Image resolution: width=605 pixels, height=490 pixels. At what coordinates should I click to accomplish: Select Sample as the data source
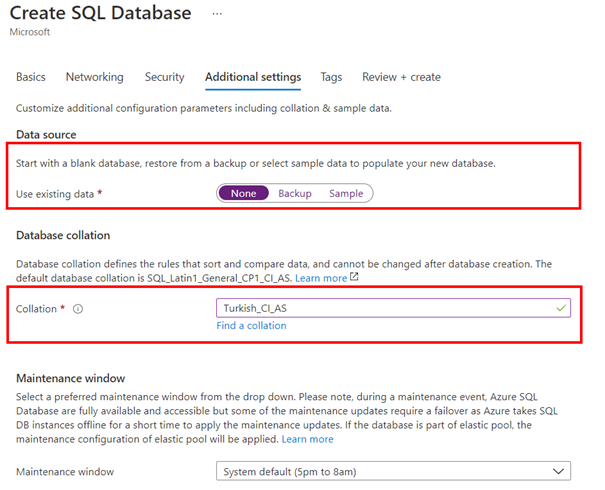pos(346,193)
